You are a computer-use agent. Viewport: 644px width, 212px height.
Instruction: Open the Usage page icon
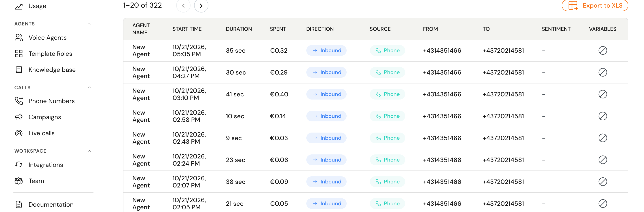19,6
